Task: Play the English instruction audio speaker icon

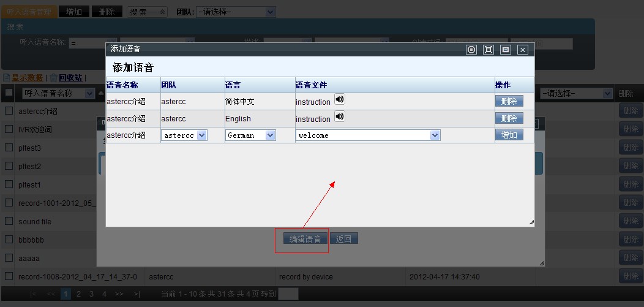Action: [340, 116]
